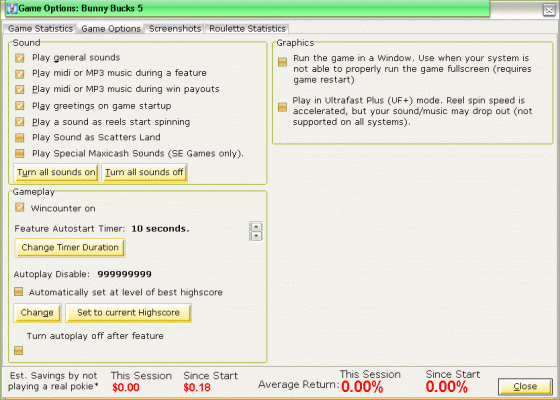This screenshot has height=400, width=560.
Task: Click Turn all sounds off button
Action: coord(144,172)
